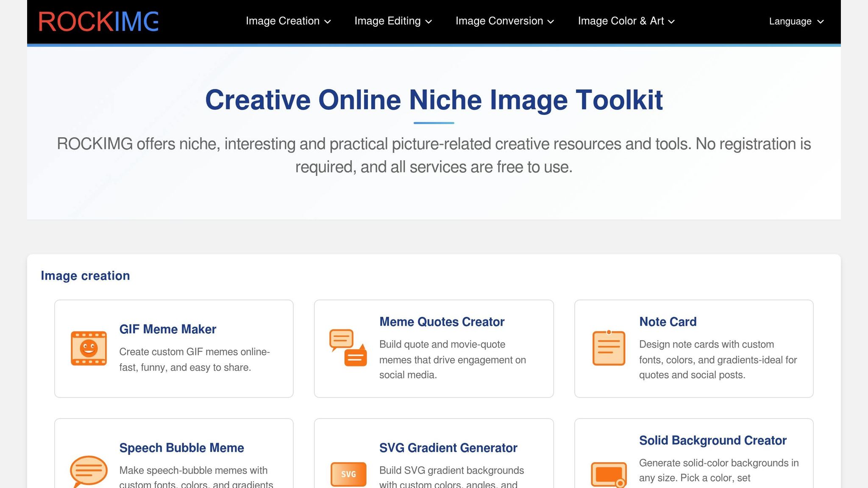The width and height of the screenshot is (868, 488).
Task: Click the Note Card description text
Action: click(718, 360)
